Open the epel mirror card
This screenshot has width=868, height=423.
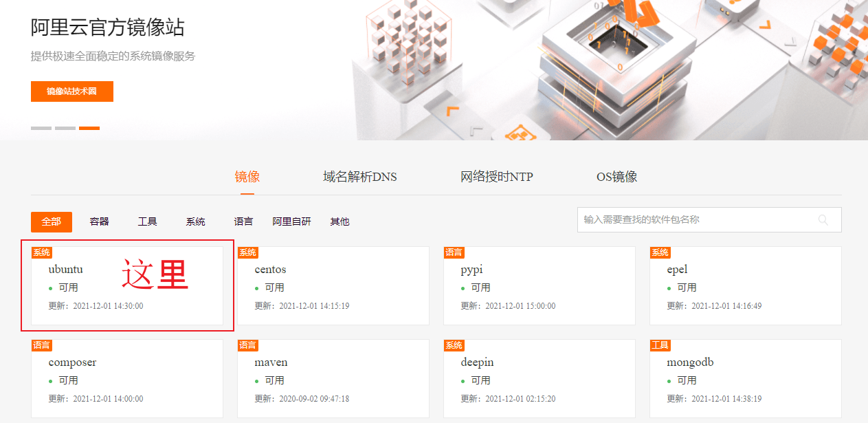745,285
